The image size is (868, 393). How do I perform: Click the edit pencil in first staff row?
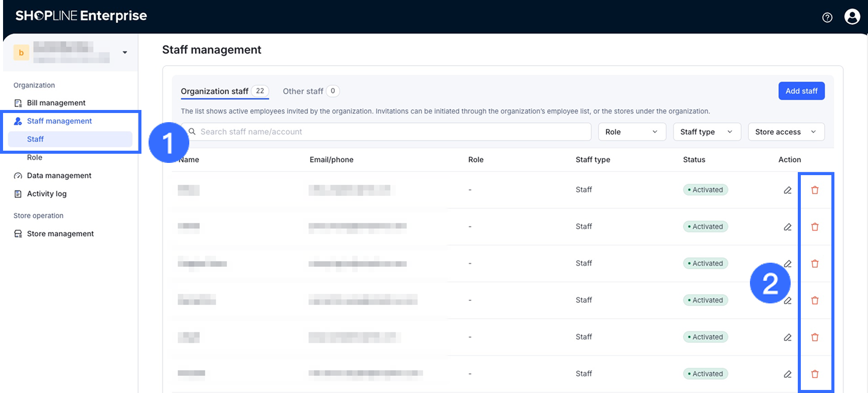click(x=788, y=190)
